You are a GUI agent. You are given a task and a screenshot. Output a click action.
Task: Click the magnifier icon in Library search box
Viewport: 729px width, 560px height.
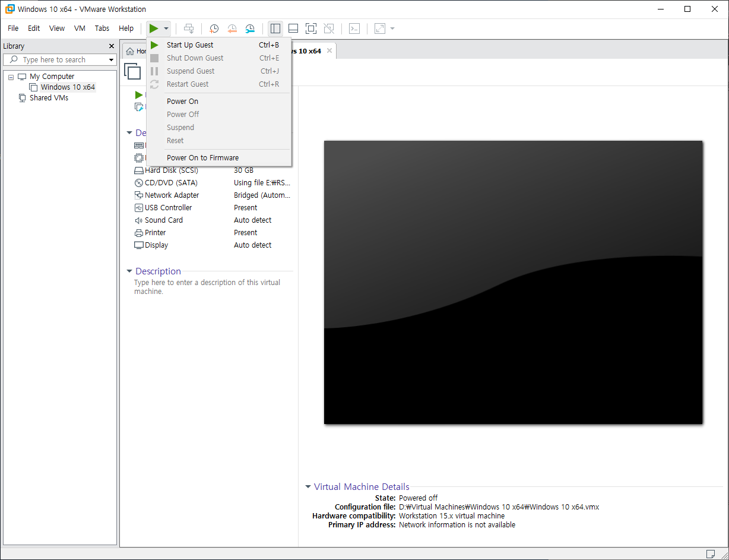[x=14, y=60]
